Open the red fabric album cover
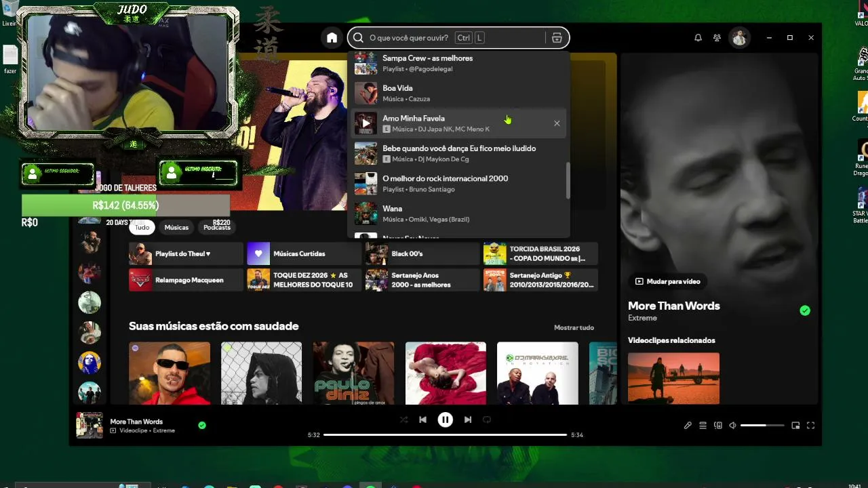 [446, 373]
